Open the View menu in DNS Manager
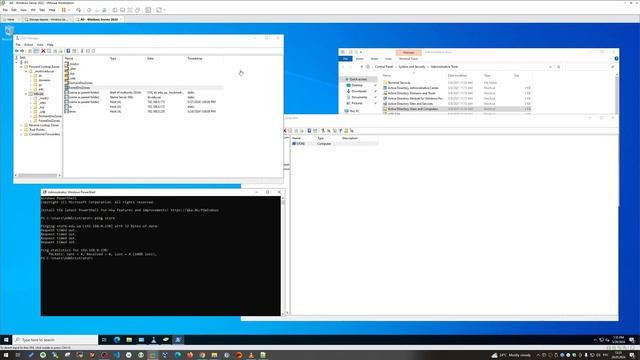 [x=40, y=44]
